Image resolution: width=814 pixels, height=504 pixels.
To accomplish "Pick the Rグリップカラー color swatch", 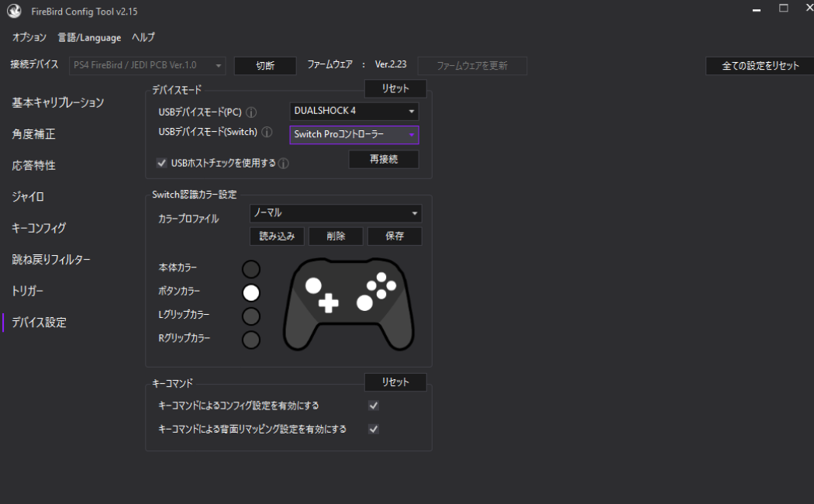I will pyautogui.click(x=251, y=340).
